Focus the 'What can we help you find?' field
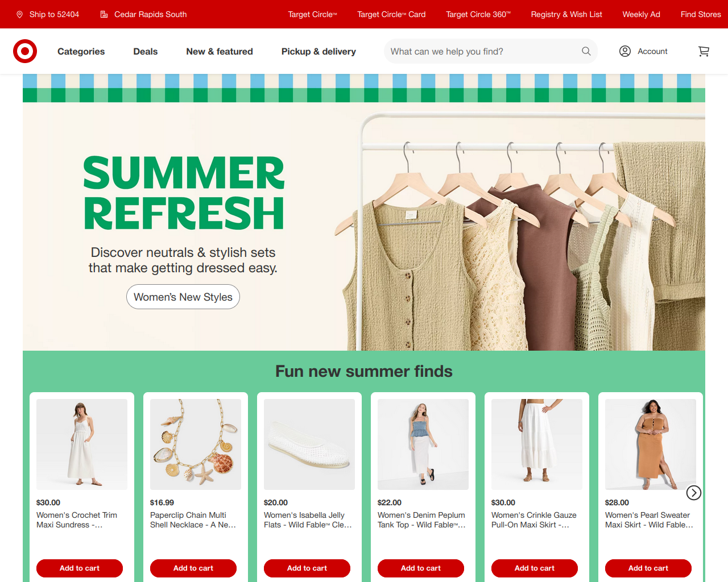This screenshot has height=582, width=728. [x=482, y=51]
